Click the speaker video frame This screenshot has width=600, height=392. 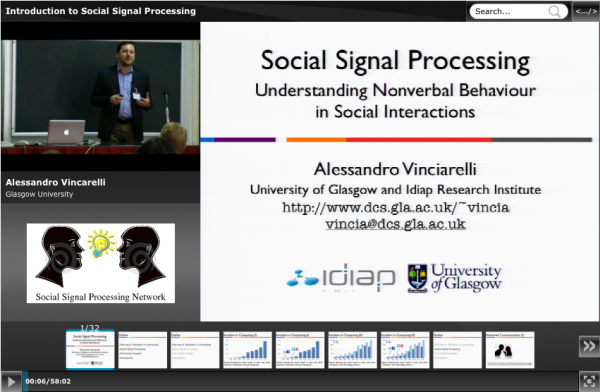coord(100,96)
